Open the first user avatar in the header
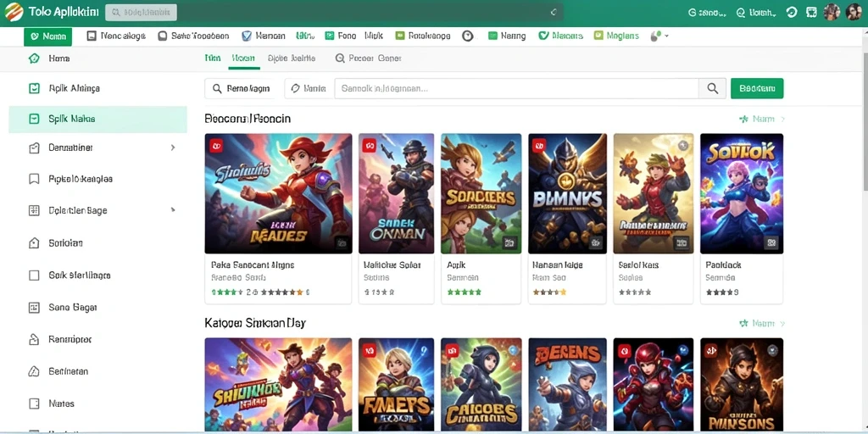Image resolution: width=868 pixels, height=434 pixels. click(x=832, y=12)
